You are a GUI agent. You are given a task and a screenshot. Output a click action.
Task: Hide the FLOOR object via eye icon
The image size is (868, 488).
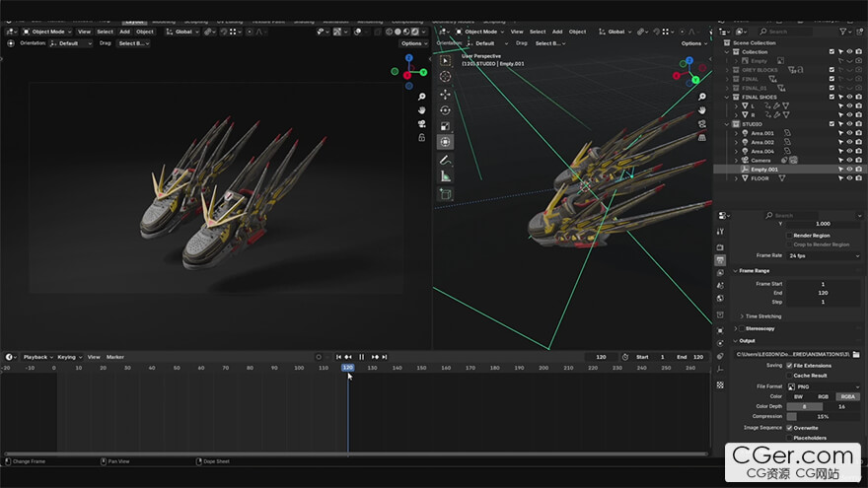849,178
